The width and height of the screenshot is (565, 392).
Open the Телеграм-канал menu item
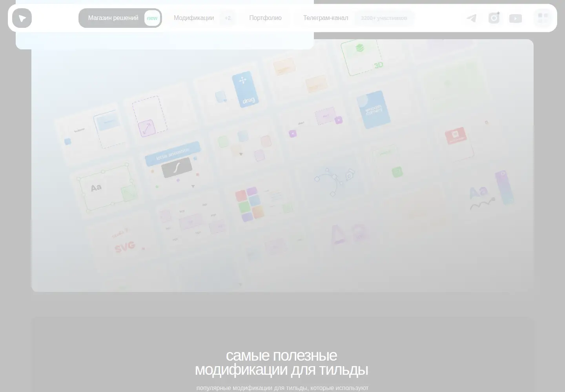click(x=326, y=18)
